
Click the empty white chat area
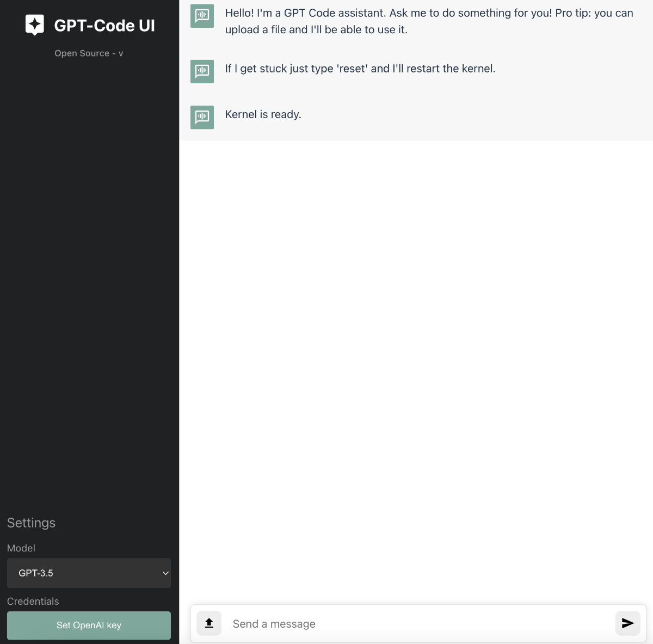[416, 370]
